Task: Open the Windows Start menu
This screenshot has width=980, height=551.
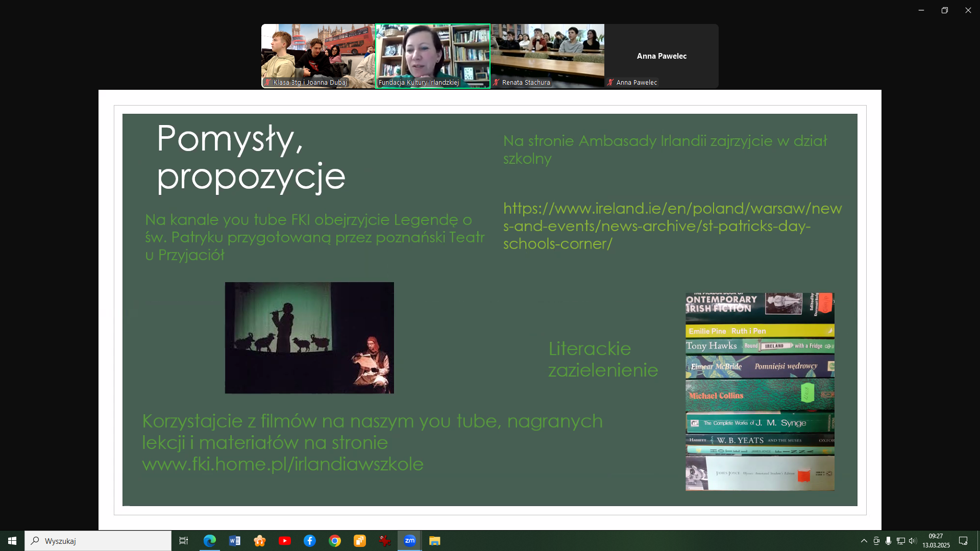Action: click(12, 541)
